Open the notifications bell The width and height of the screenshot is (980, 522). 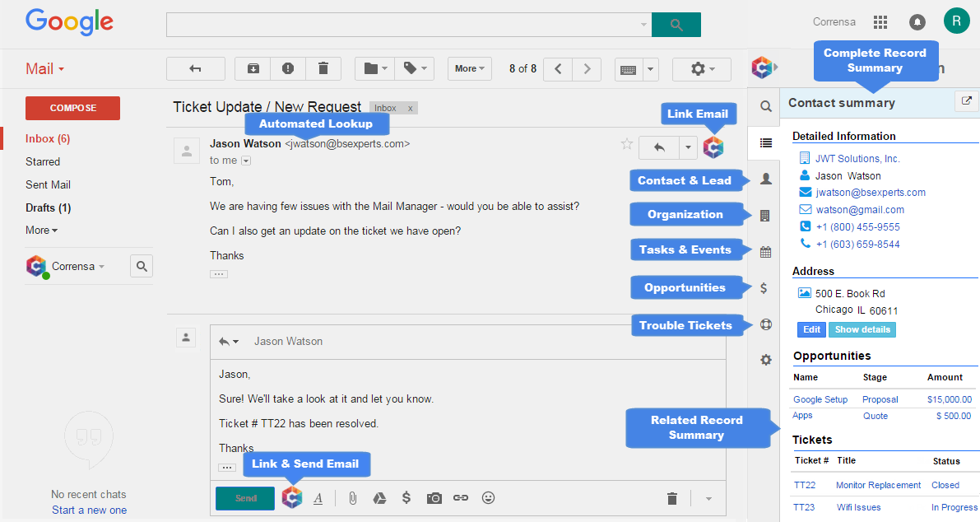(x=917, y=22)
